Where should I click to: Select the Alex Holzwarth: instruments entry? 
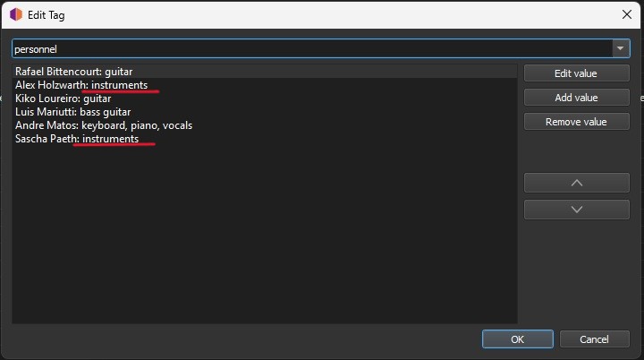(x=88, y=84)
